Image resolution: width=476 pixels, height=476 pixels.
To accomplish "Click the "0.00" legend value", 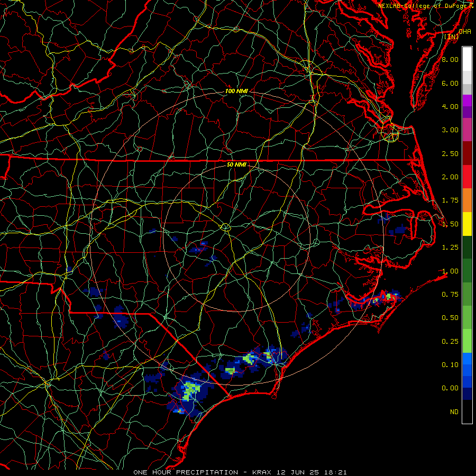I will pyautogui.click(x=450, y=388).
